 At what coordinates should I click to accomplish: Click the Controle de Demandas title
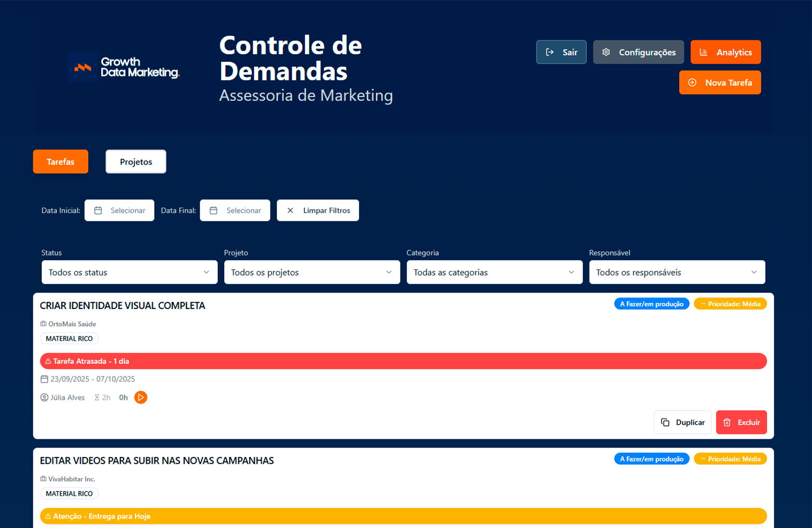coord(291,58)
